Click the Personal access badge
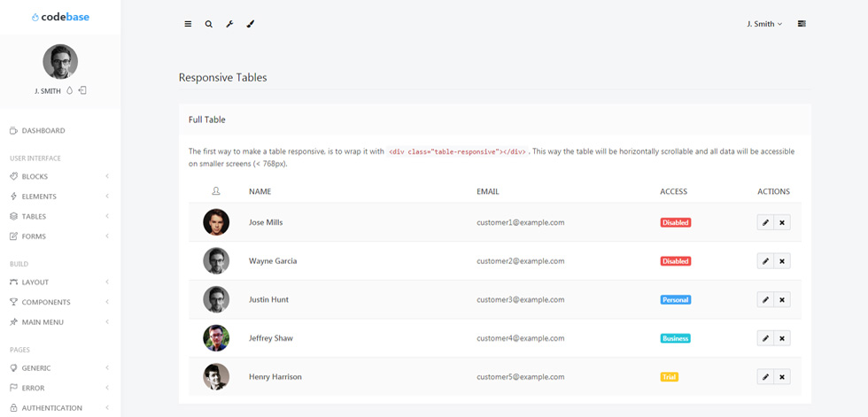Screen dimensions: 868x417 (675, 300)
